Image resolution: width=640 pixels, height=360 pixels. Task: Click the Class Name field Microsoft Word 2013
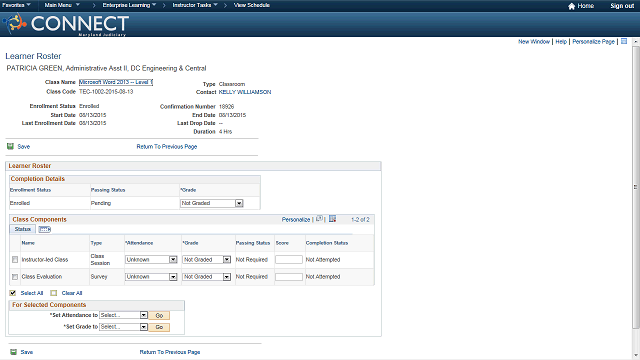click(x=116, y=82)
